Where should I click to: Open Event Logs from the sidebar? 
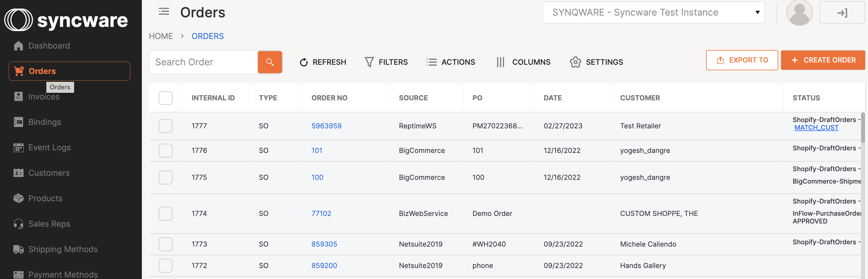[49, 147]
